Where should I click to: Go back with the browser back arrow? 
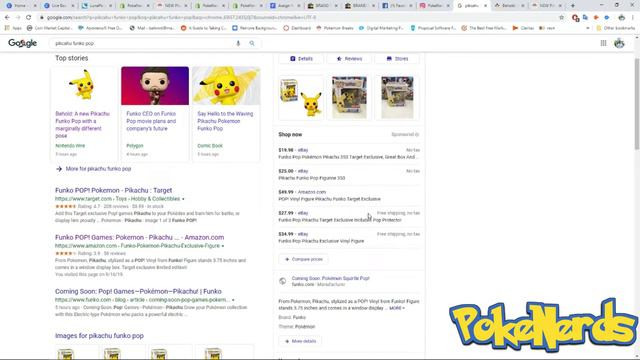click(7, 18)
